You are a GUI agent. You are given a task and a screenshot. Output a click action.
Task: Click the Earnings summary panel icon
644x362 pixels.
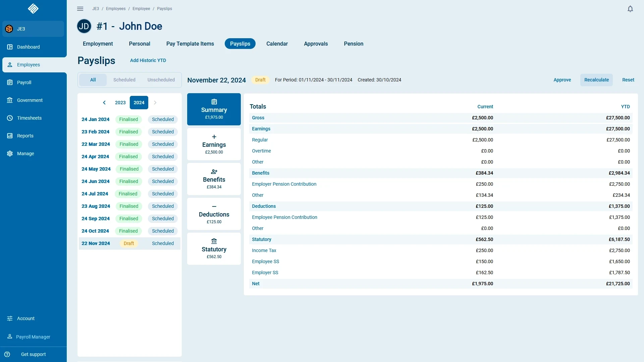click(x=214, y=136)
